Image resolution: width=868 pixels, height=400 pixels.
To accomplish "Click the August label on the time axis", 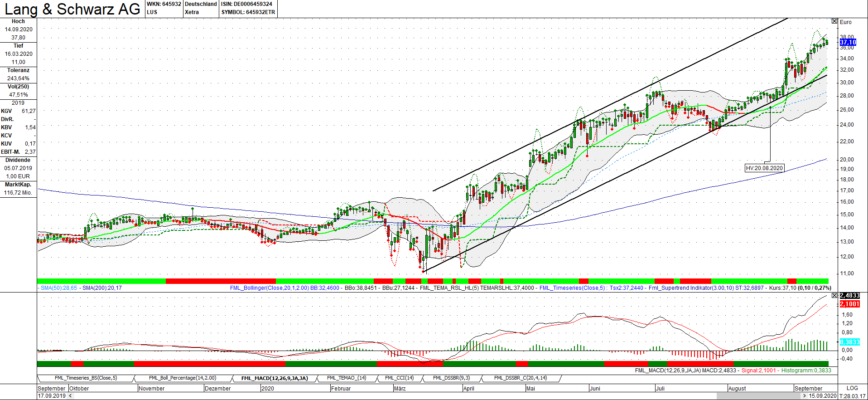I will tap(737, 389).
